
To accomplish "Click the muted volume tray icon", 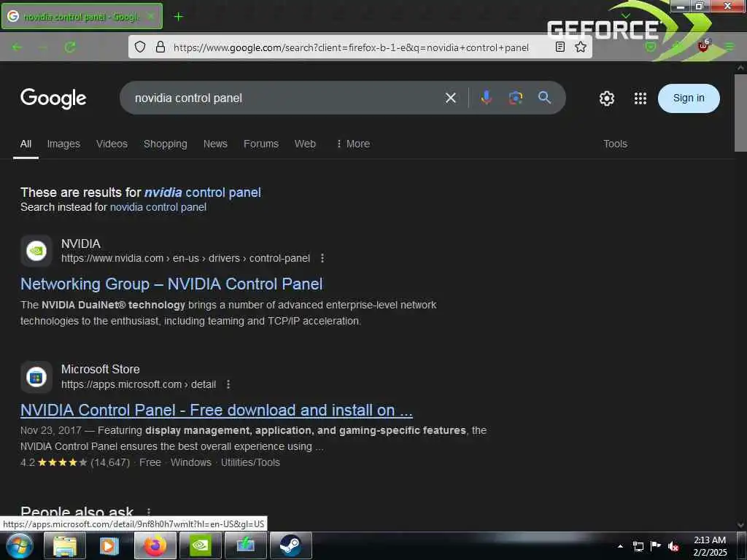I will click(673, 546).
